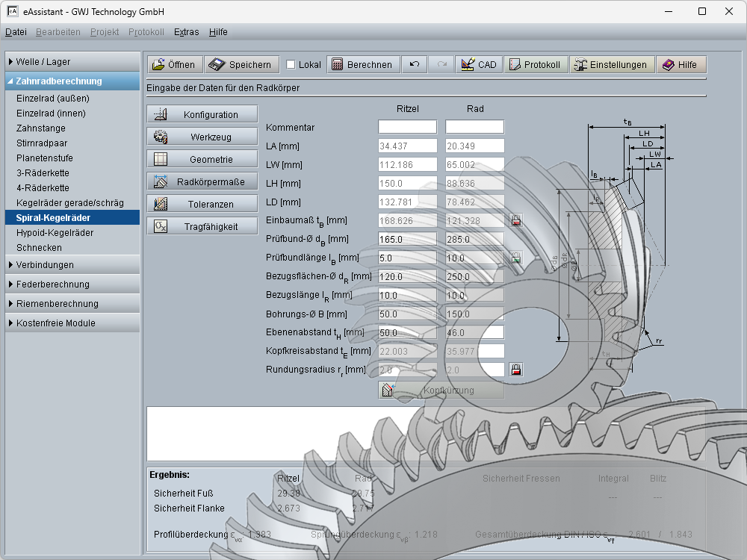This screenshot has height=560, width=747.
Task: Enable the Lokal checkbox
Action: [291, 65]
